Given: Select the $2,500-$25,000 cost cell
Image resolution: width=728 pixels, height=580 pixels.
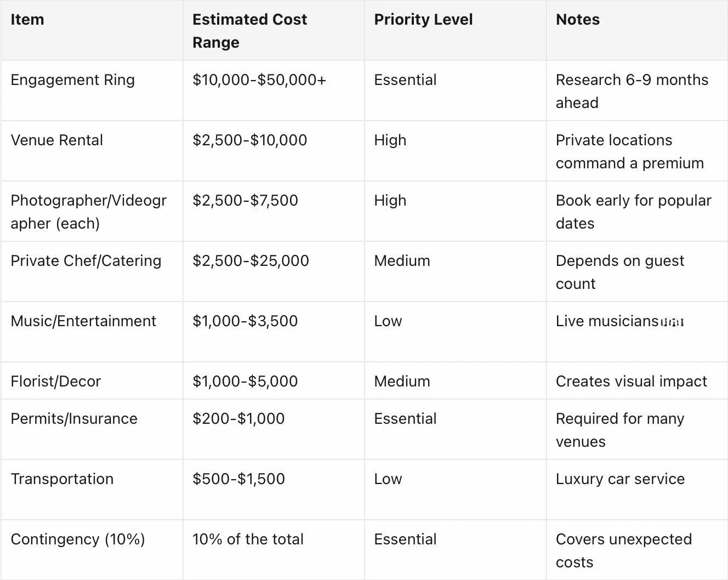Looking at the screenshot, I should coord(251,261).
